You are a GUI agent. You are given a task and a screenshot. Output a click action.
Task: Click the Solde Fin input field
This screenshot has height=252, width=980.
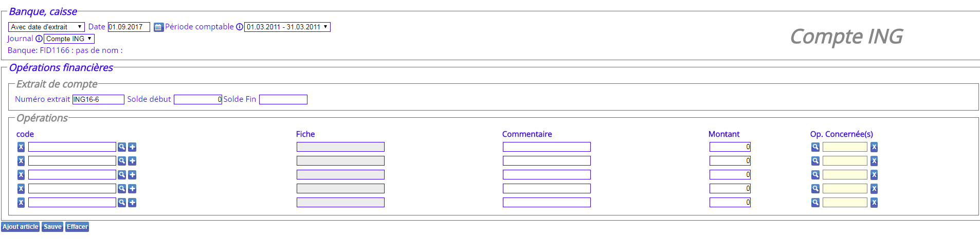click(283, 99)
